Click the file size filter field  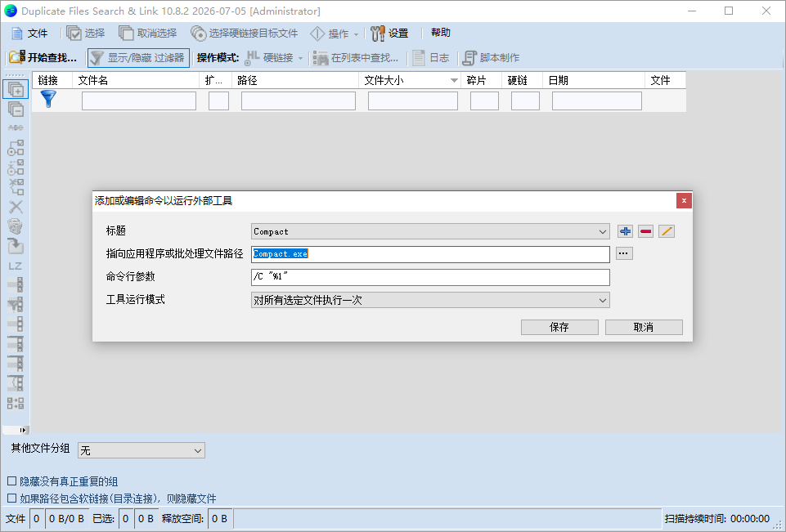[413, 101]
